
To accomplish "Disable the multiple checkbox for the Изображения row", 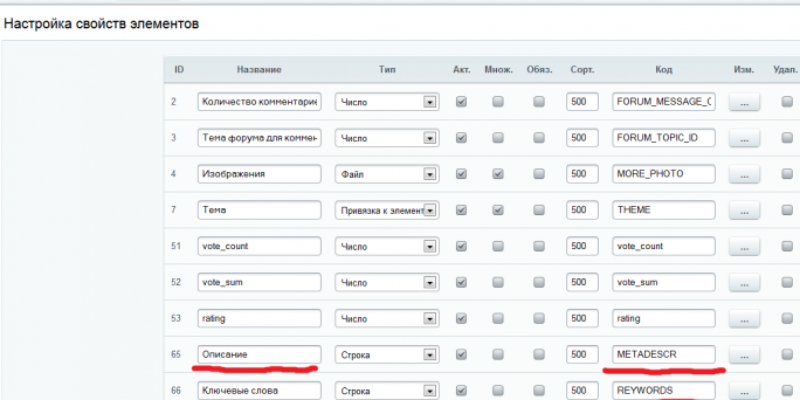I will coord(498,174).
